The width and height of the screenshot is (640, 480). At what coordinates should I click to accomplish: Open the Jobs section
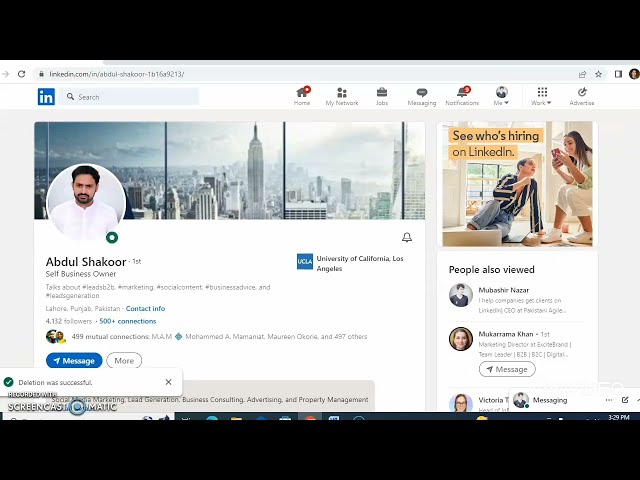point(382,97)
